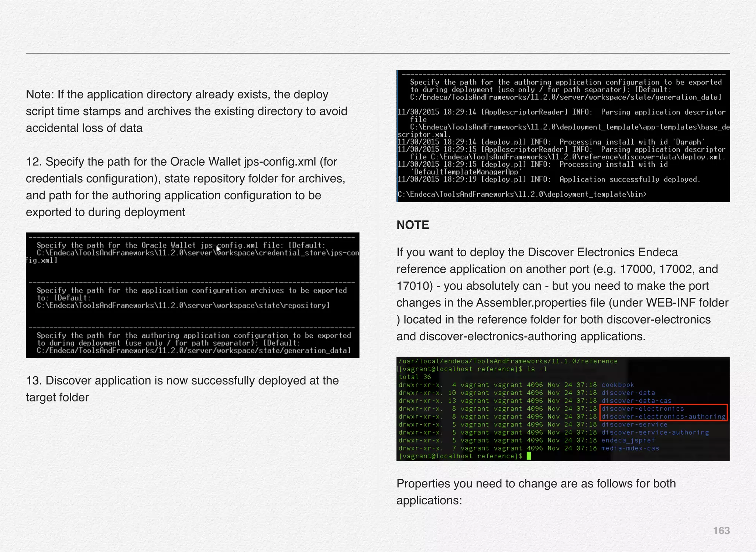
Task: Click the right console's 'generation_data]' path line
Action: (x=566, y=97)
